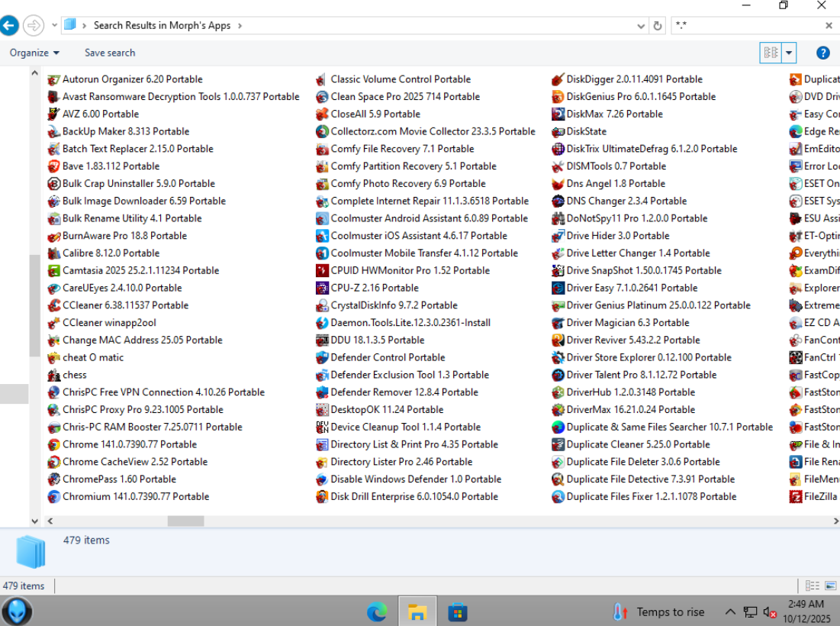The width and height of the screenshot is (840, 626).
Task: Click the change view layout button
Action: (x=771, y=53)
